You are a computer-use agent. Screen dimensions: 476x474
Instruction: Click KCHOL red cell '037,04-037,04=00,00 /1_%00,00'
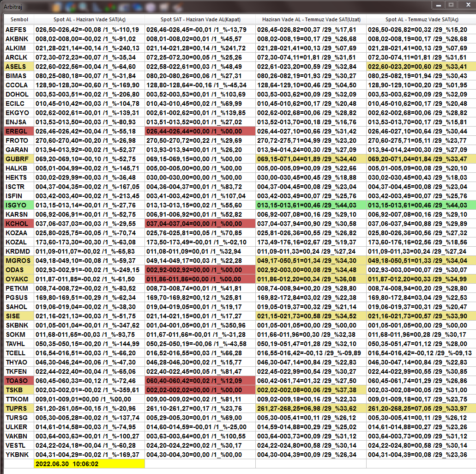pyautogui.click(x=200, y=224)
